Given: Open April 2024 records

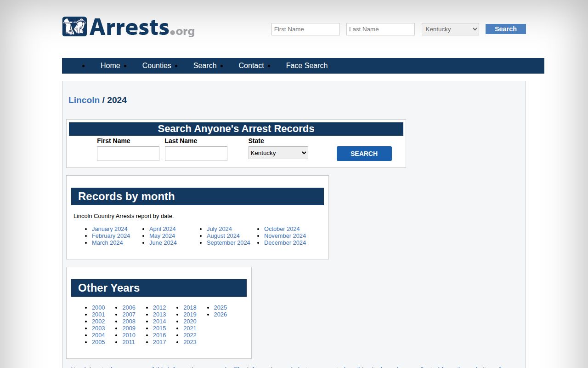Looking at the screenshot, I should [163, 229].
